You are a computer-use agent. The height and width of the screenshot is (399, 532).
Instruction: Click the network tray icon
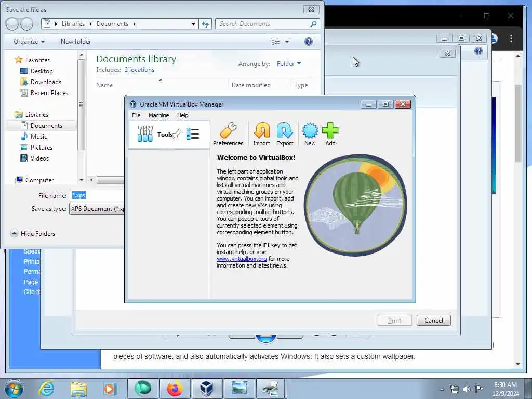(454, 389)
